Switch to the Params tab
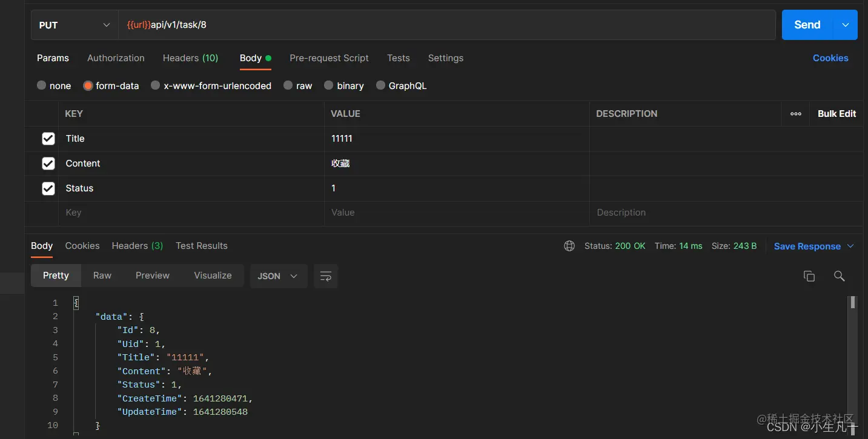Image resolution: width=868 pixels, height=439 pixels. (x=53, y=58)
